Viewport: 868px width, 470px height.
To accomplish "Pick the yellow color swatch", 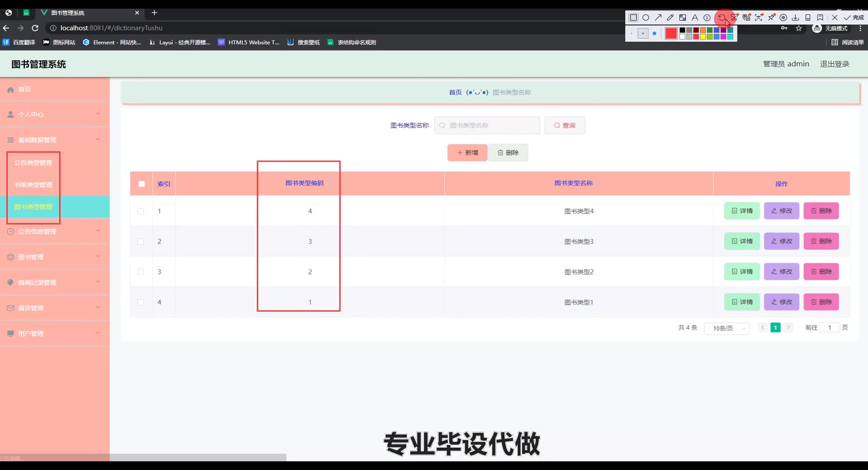I will [703, 37].
